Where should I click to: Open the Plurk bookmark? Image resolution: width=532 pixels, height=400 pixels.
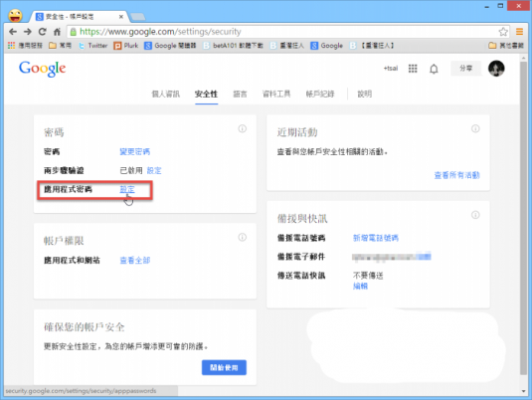(126, 46)
